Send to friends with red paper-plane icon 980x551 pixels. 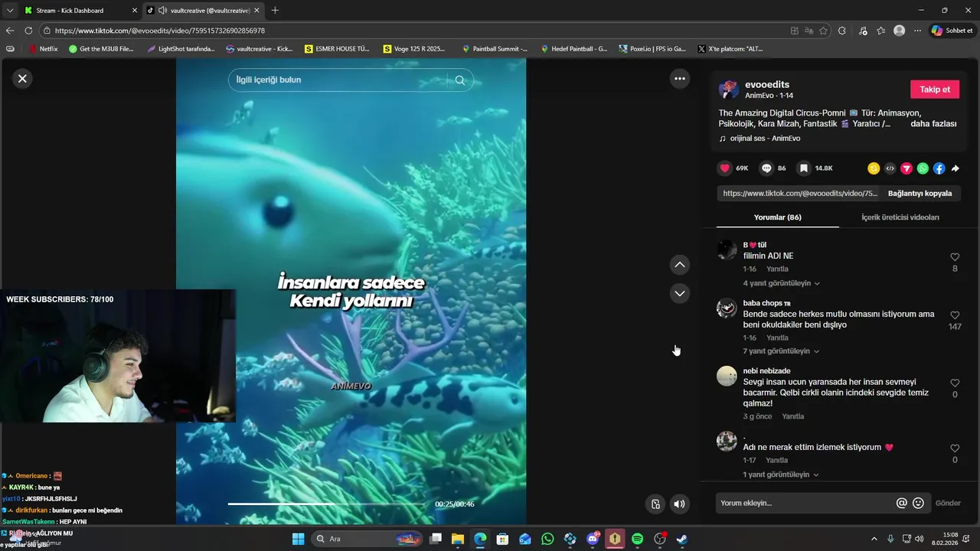tap(906, 168)
